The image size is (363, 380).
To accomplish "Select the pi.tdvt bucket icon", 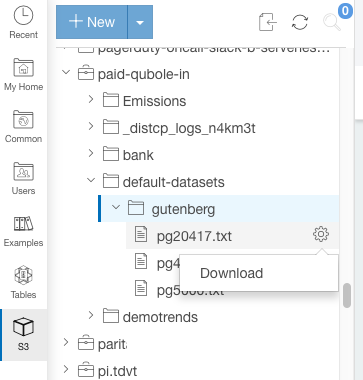I will tap(86, 370).
